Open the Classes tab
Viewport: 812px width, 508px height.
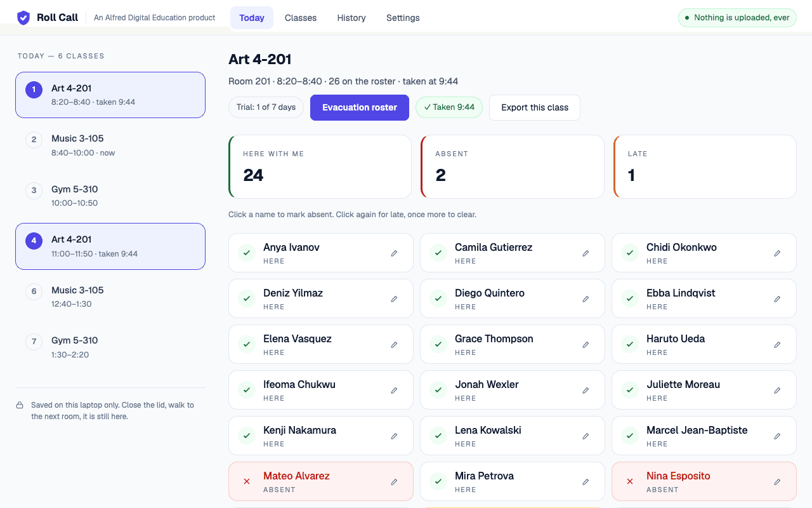click(301, 18)
